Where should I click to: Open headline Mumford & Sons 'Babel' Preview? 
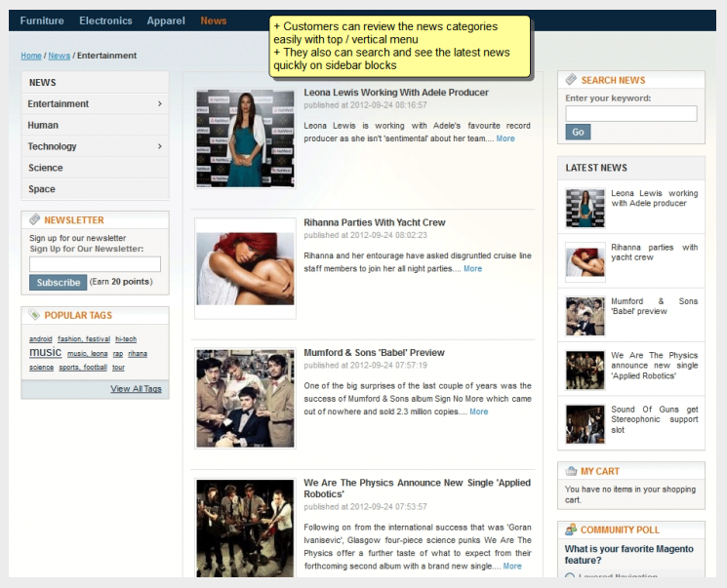(374, 353)
